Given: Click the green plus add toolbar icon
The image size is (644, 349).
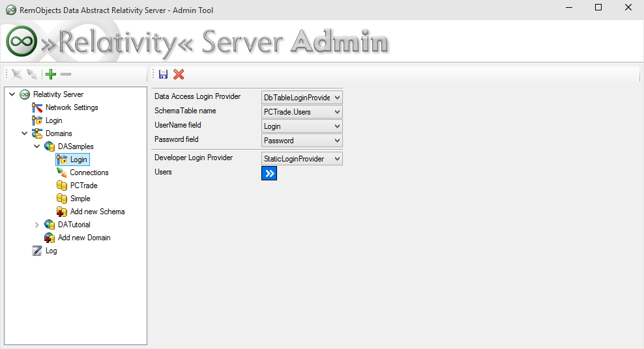Looking at the screenshot, I should click(x=51, y=74).
